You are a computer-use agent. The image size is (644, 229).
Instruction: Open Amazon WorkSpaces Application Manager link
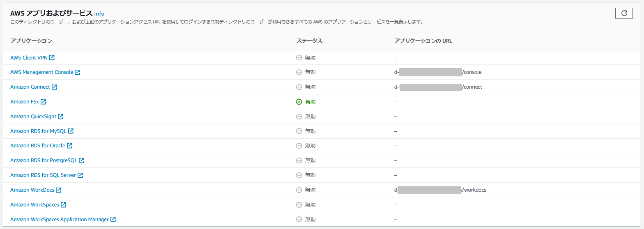pyautogui.click(x=63, y=220)
